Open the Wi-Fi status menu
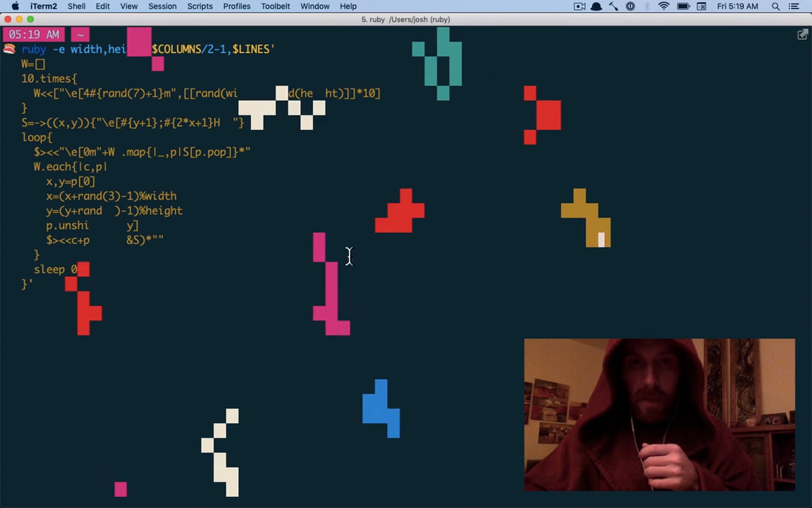The image size is (812, 508). point(663,6)
